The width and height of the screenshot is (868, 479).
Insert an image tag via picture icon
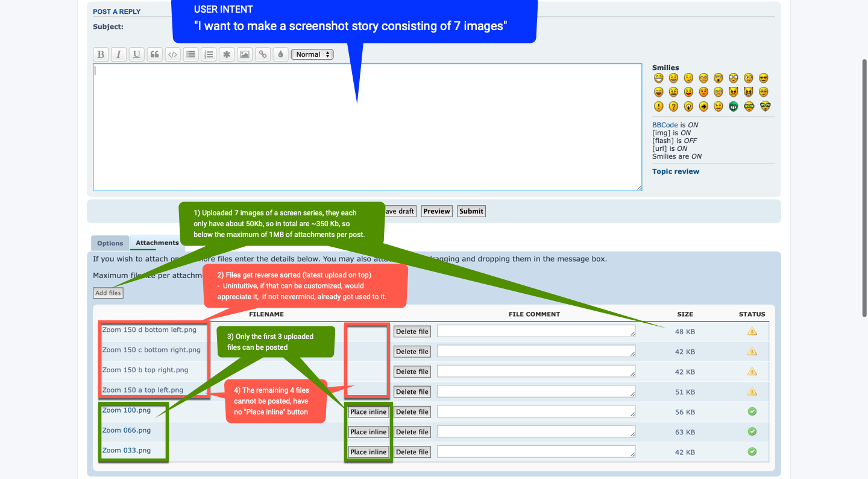[245, 54]
